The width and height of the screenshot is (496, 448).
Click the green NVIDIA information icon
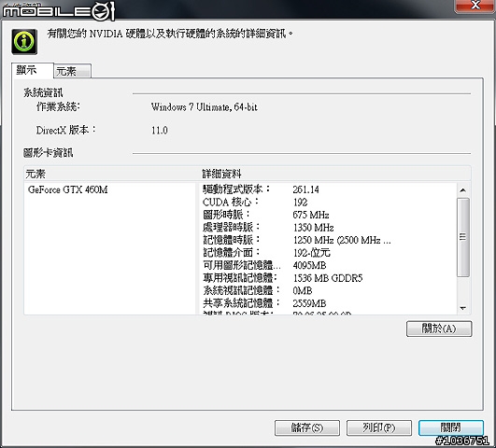24,41
